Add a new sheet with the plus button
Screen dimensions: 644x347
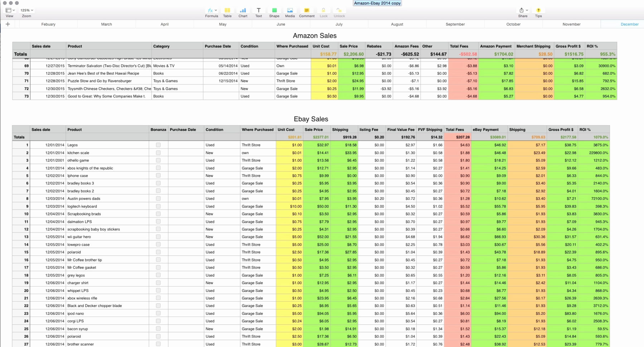pos(8,24)
